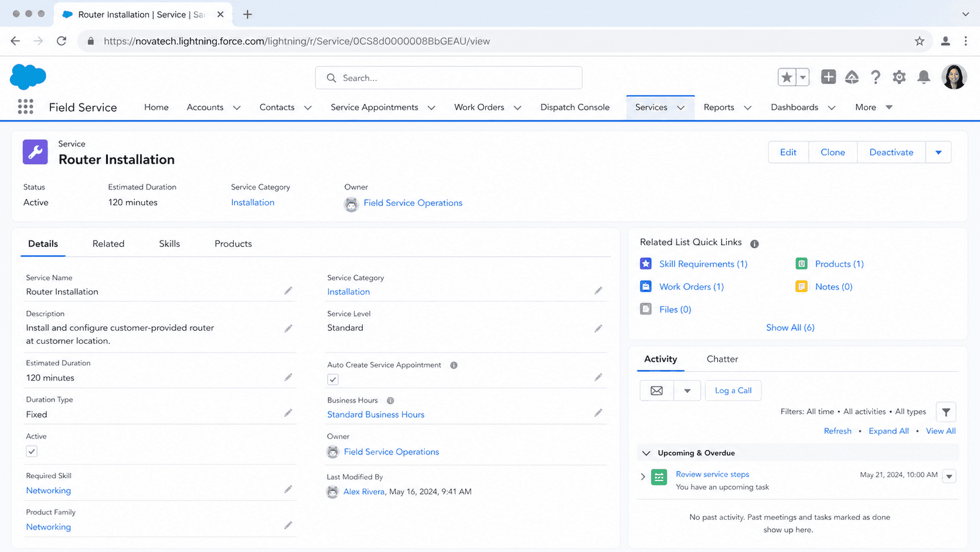Reload the page in the browser

pyautogui.click(x=62, y=41)
